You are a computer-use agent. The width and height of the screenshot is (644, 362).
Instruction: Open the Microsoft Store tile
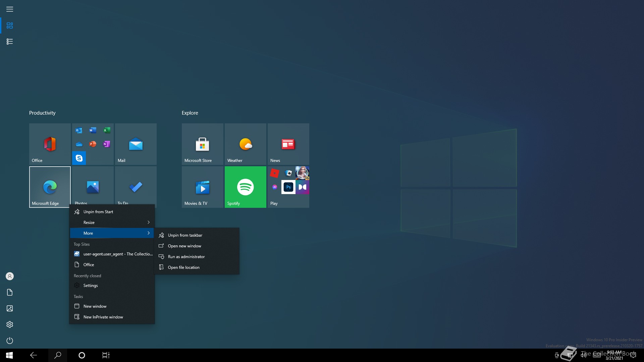pos(202,144)
